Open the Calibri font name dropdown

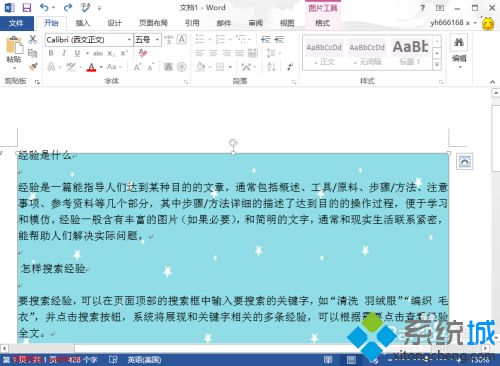129,40
